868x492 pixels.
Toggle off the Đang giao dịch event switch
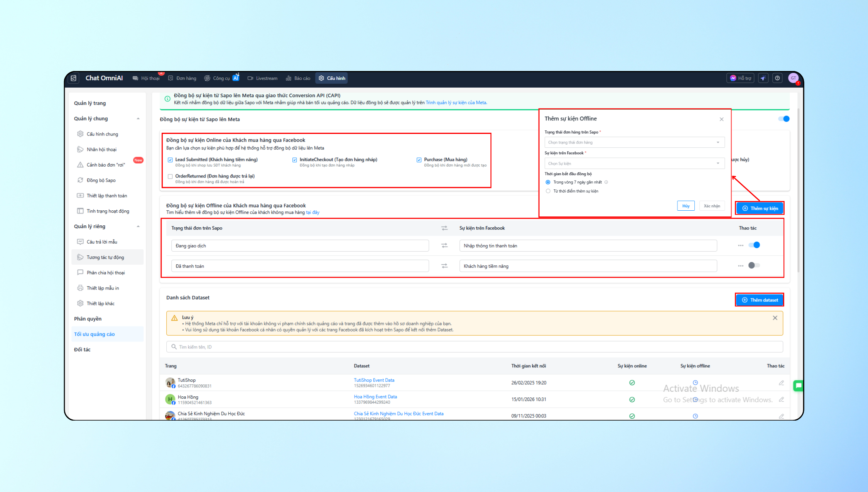(x=754, y=245)
